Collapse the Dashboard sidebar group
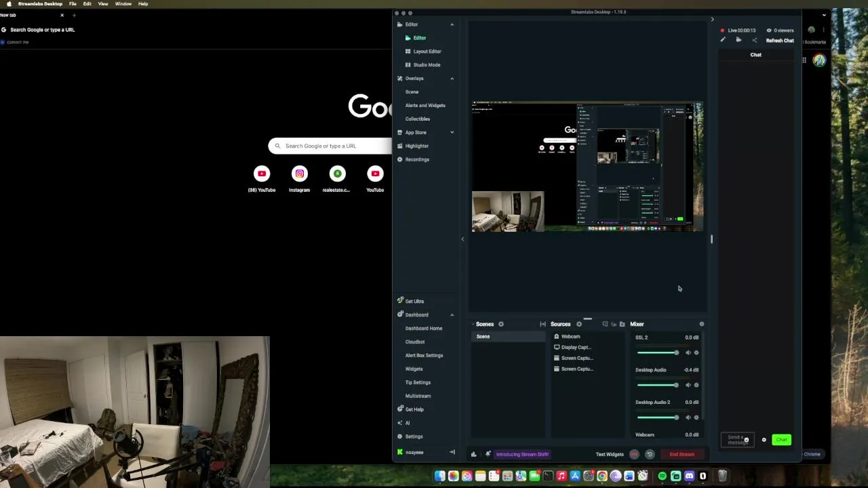The width and height of the screenshot is (868, 488). 452,314
